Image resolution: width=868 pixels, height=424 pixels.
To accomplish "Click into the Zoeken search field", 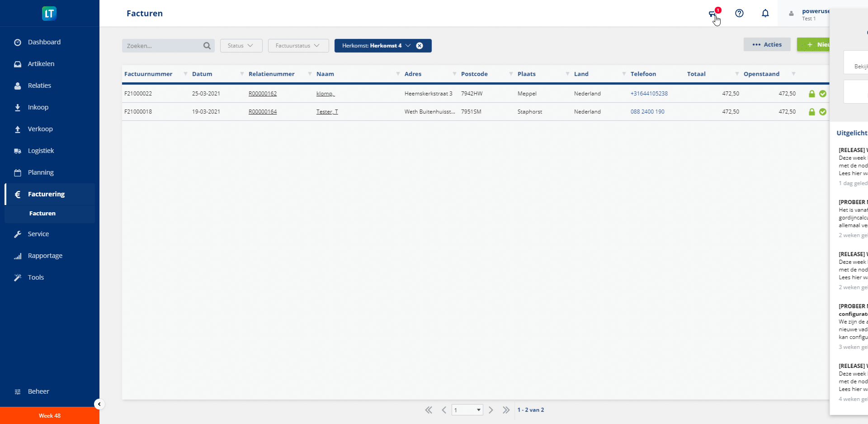I will (x=163, y=46).
